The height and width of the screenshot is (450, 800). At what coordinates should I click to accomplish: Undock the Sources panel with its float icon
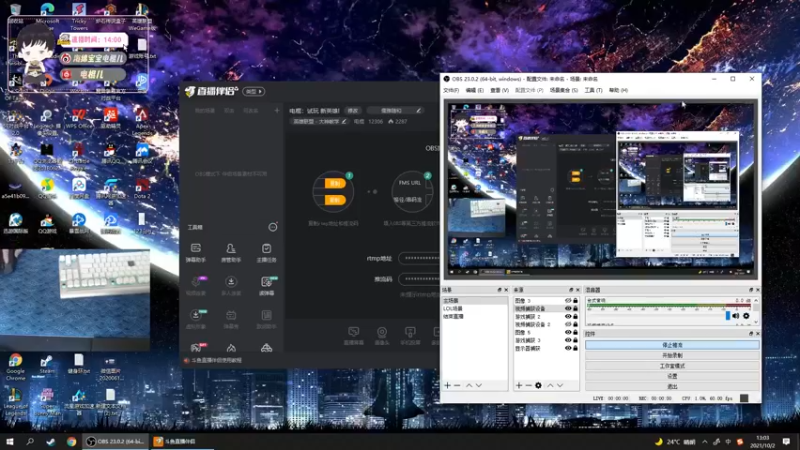pos(571,290)
